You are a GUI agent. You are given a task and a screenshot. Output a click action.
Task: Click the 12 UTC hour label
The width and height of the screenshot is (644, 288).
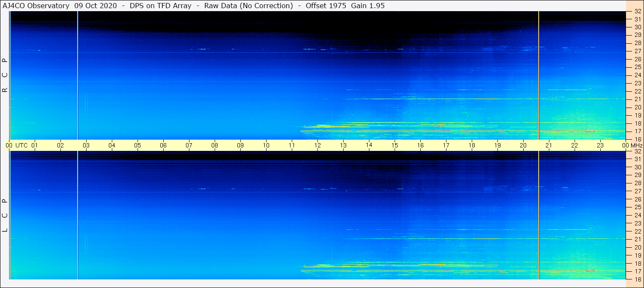pos(318,145)
